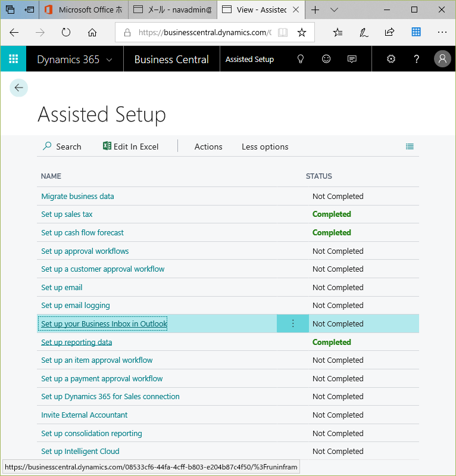Image resolution: width=456 pixels, height=476 pixels.
Task: Open Set up reporting data
Action: coord(76,342)
